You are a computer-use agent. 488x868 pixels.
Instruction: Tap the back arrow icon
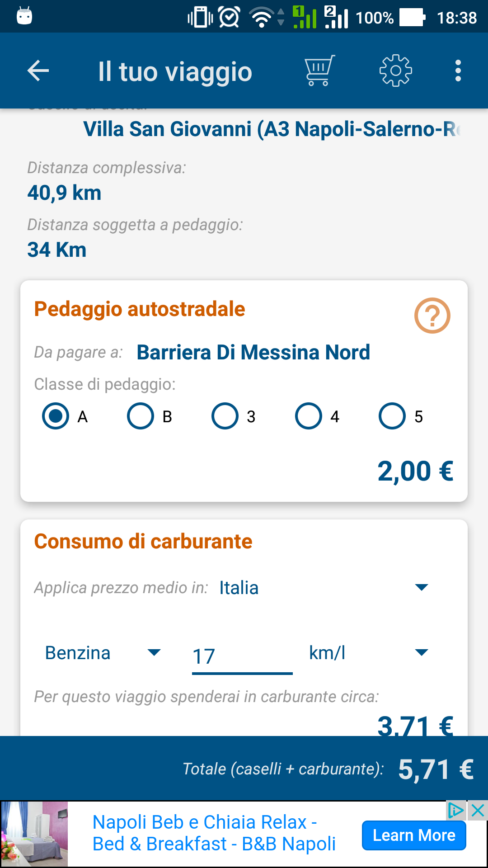click(x=38, y=71)
